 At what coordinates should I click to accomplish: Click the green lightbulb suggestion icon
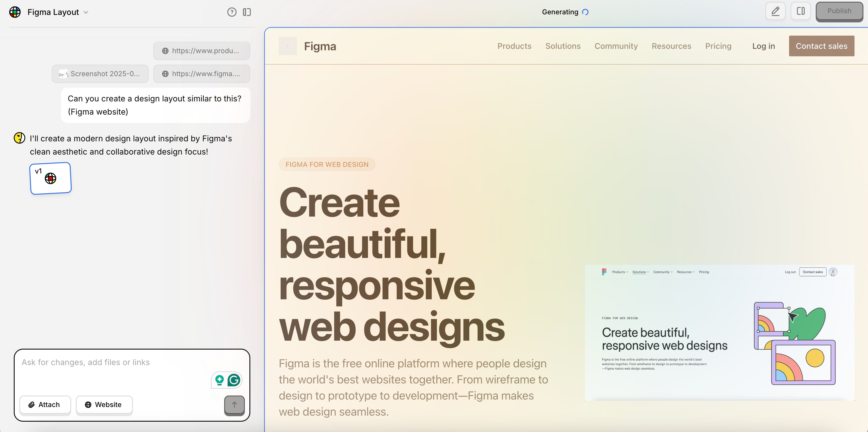coord(219,380)
